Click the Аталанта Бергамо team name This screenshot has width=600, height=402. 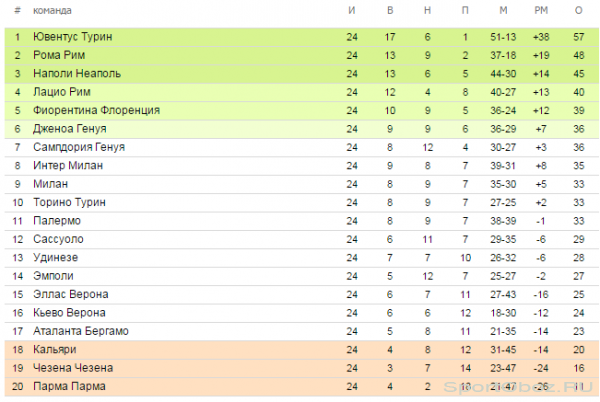click(x=81, y=331)
